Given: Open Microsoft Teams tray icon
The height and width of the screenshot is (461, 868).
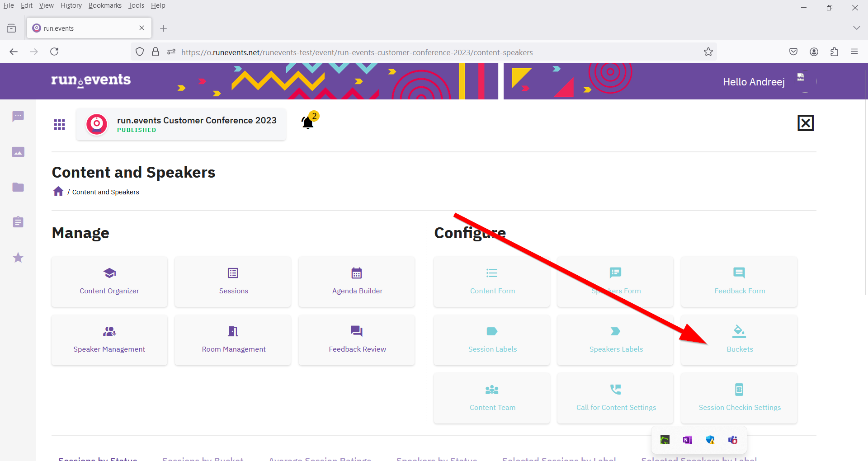Looking at the screenshot, I should click(x=733, y=440).
